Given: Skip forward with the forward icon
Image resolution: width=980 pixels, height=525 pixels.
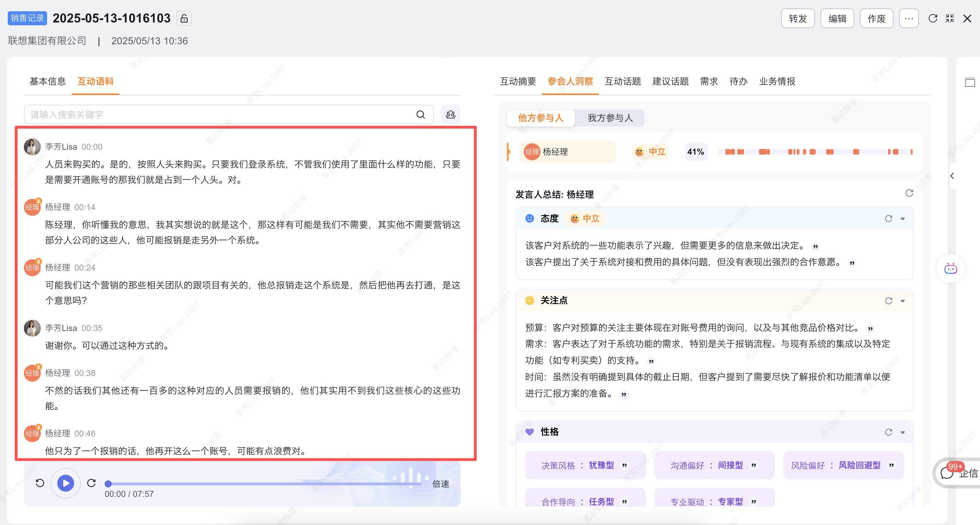Looking at the screenshot, I should click(91, 483).
